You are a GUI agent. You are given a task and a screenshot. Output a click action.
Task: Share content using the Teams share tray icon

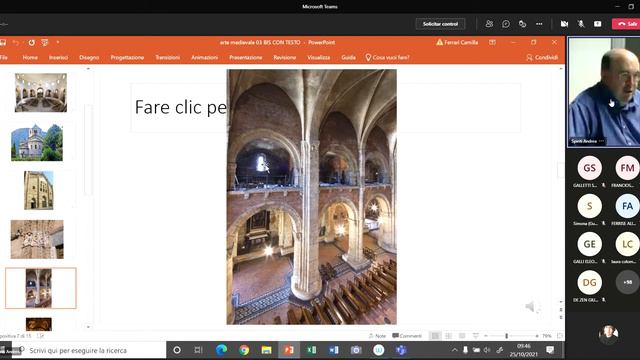[598, 24]
